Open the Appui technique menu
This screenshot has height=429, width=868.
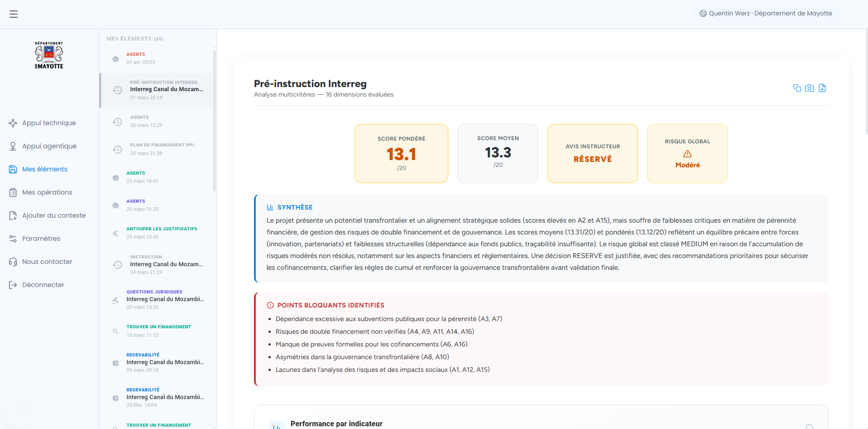click(49, 123)
